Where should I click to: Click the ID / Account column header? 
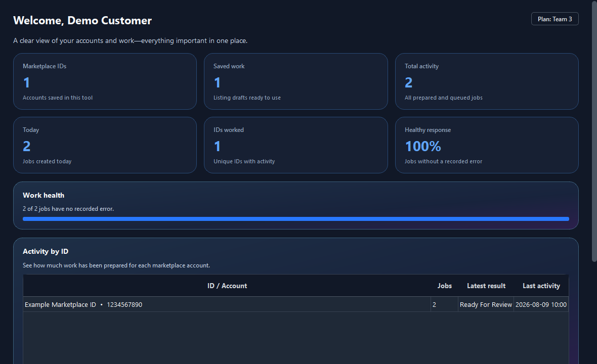[x=227, y=286]
